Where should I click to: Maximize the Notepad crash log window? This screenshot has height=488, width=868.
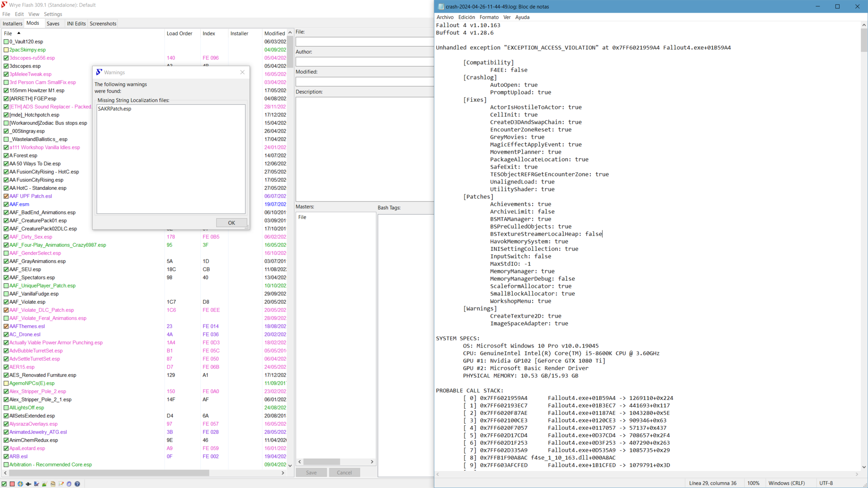(837, 6)
